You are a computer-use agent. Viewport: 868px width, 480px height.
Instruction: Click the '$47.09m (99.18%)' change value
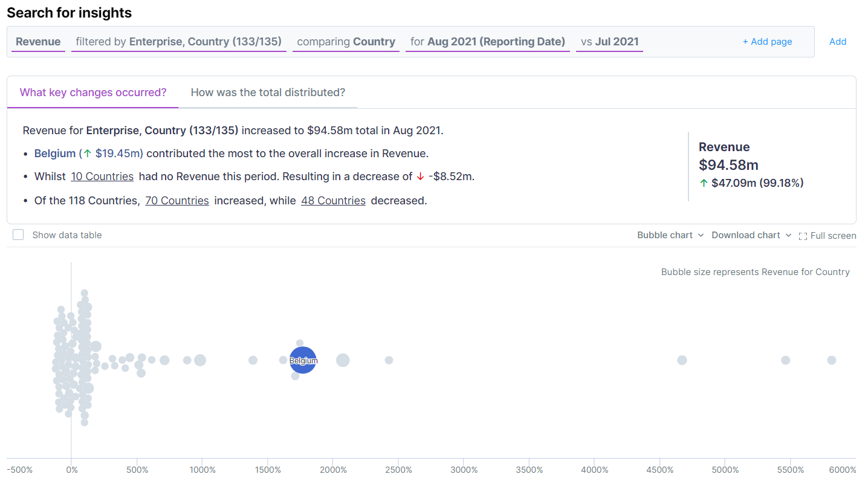click(757, 183)
